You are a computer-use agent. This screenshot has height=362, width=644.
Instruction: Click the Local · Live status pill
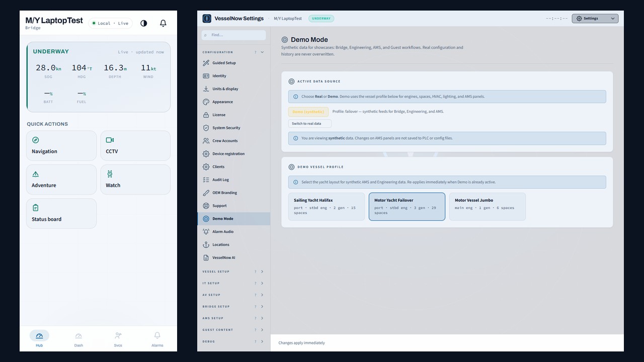tap(111, 23)
